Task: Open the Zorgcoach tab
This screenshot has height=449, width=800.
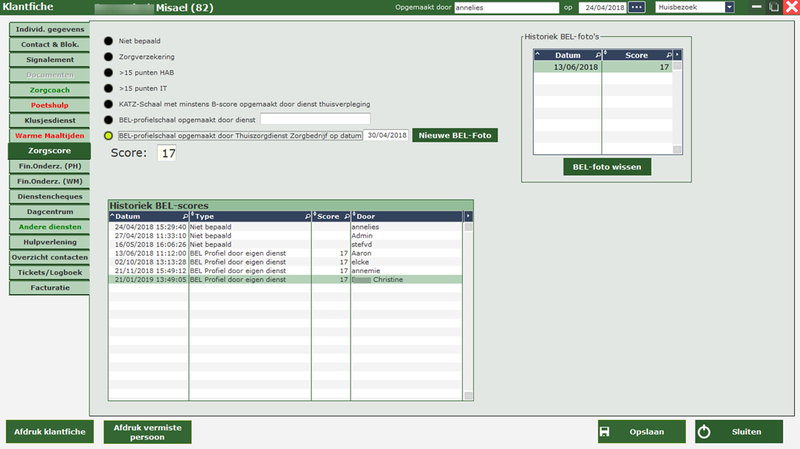Action: click(x=47, y=90)
